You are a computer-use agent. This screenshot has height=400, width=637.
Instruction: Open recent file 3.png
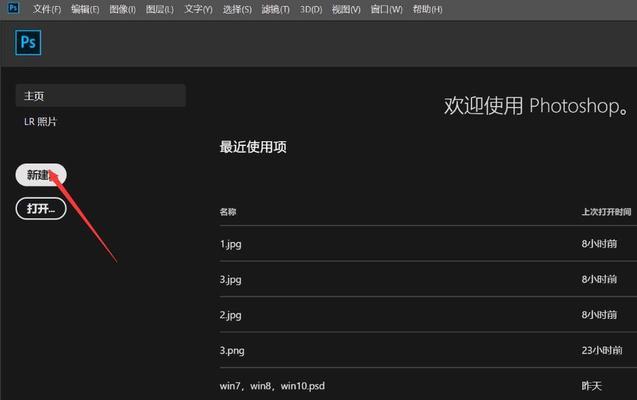[x=232, y=350]
